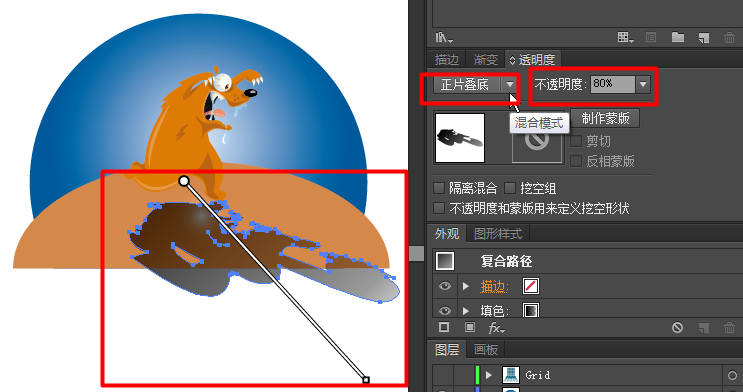Open the swatch libraries menu icon

click(444, 37)
